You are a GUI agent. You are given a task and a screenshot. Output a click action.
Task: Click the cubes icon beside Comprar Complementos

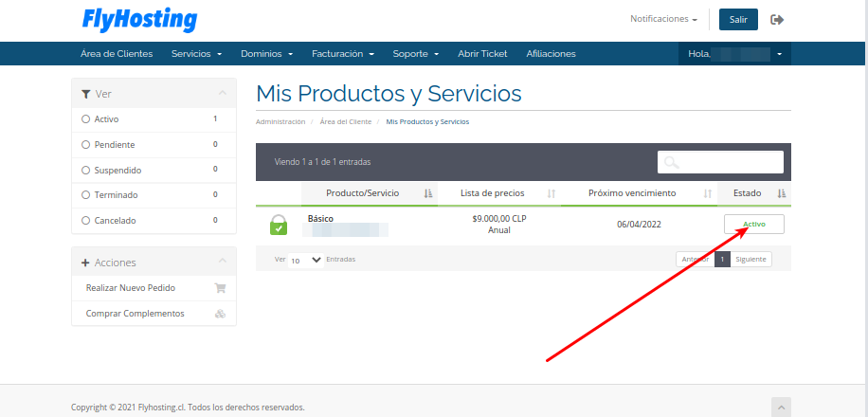pyautogui.click(x=220, y=314)
